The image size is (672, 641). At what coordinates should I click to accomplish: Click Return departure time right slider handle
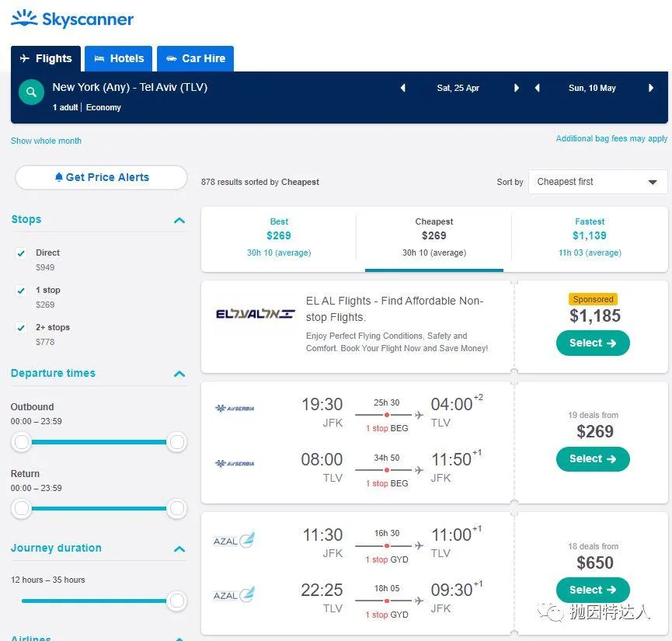(x=176, y=508)
